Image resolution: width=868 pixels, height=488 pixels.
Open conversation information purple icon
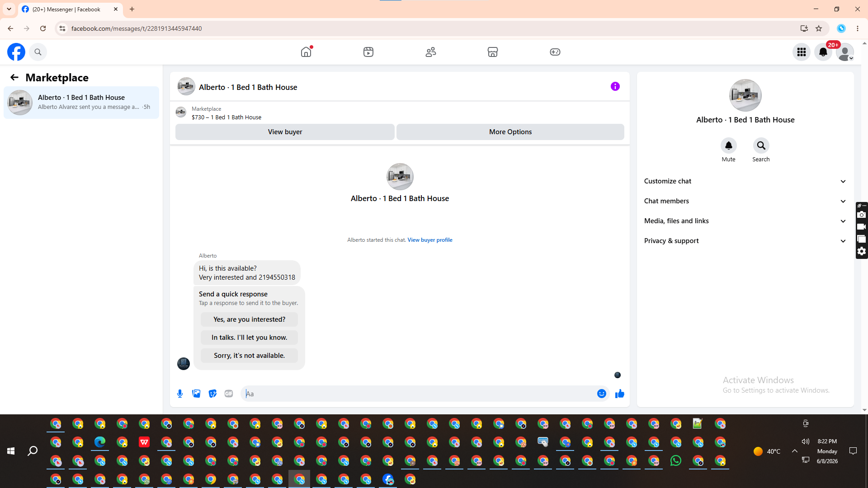click(615, 86)
